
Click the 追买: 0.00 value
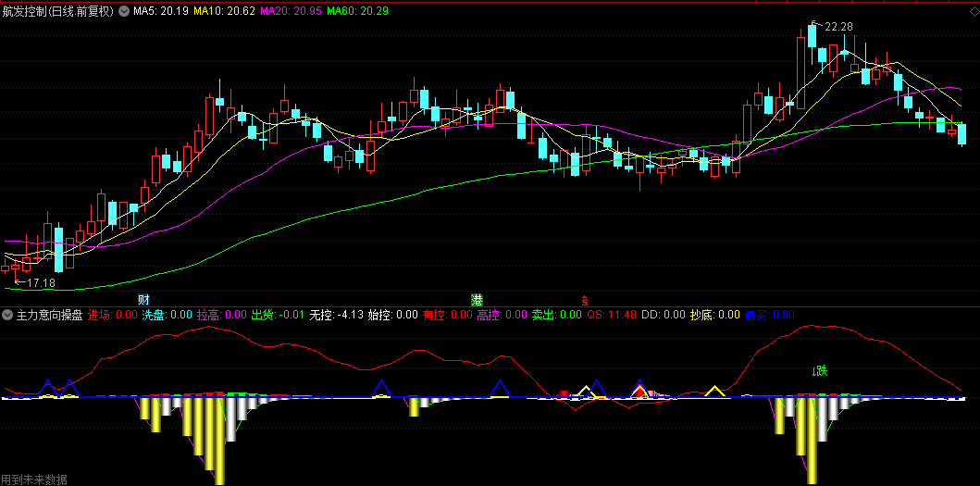click(769, 315)
